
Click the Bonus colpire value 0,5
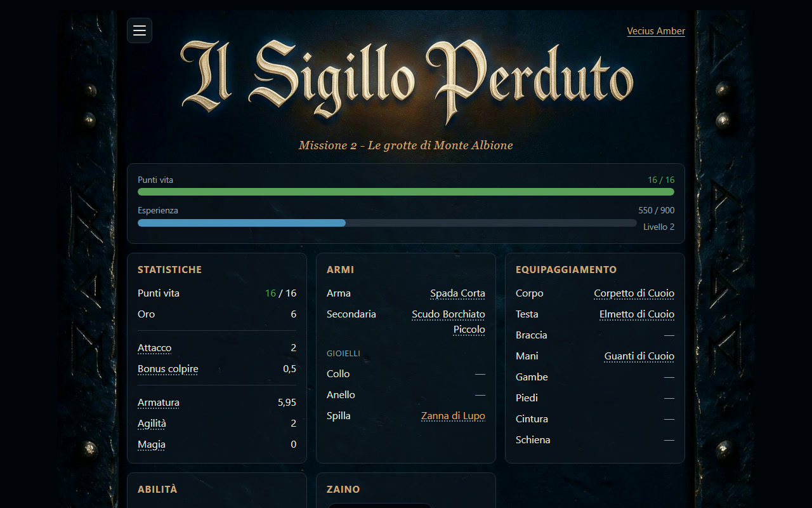pos(289,369)
